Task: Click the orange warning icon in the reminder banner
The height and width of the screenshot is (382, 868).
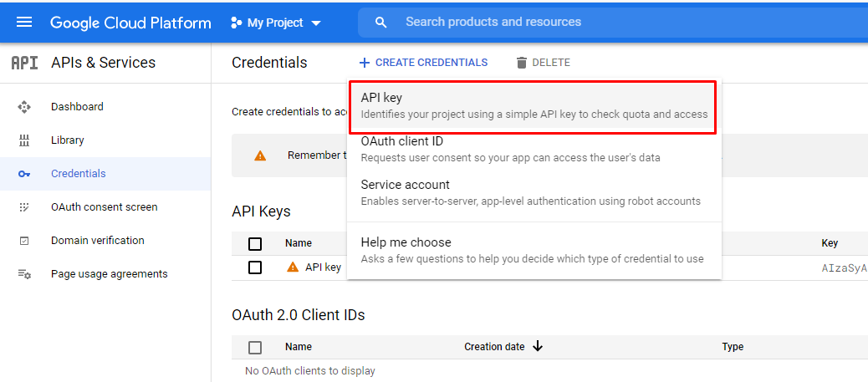Action: click(260, 155)
